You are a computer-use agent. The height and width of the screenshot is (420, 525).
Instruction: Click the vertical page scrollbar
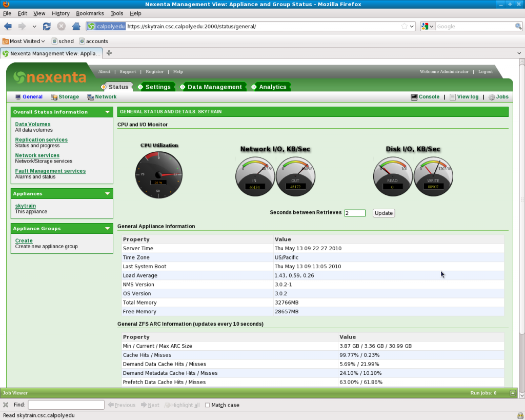pyautogui.click(x=521, y=199)
